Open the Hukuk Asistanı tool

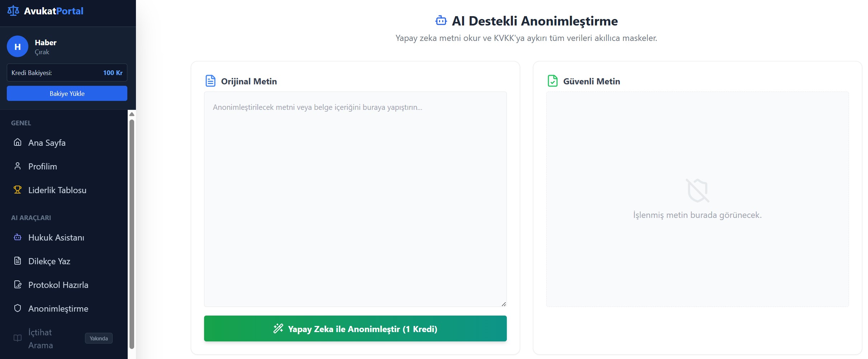tap(56, 238)
